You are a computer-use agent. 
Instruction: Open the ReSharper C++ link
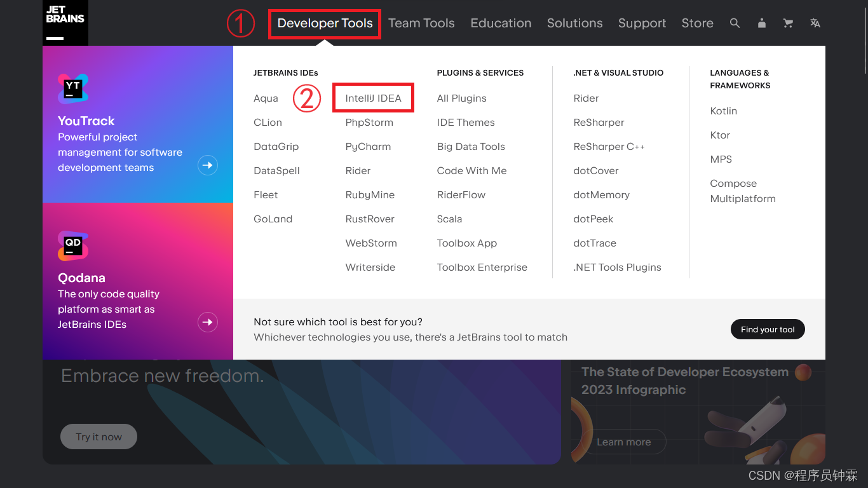pos(609,147)
